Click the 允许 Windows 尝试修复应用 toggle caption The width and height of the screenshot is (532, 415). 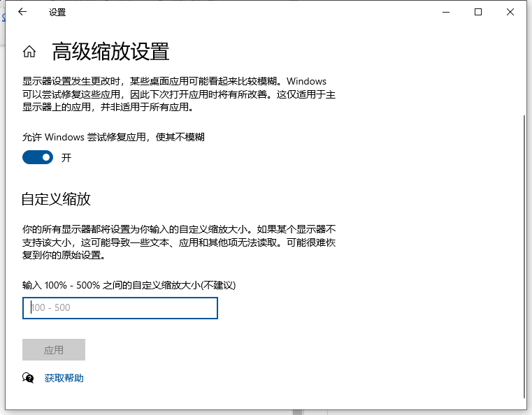point(113,137)
